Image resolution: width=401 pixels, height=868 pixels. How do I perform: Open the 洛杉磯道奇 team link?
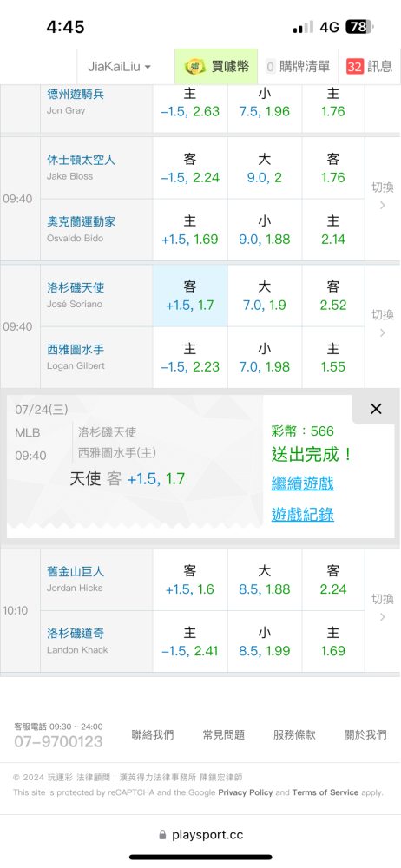76,634
